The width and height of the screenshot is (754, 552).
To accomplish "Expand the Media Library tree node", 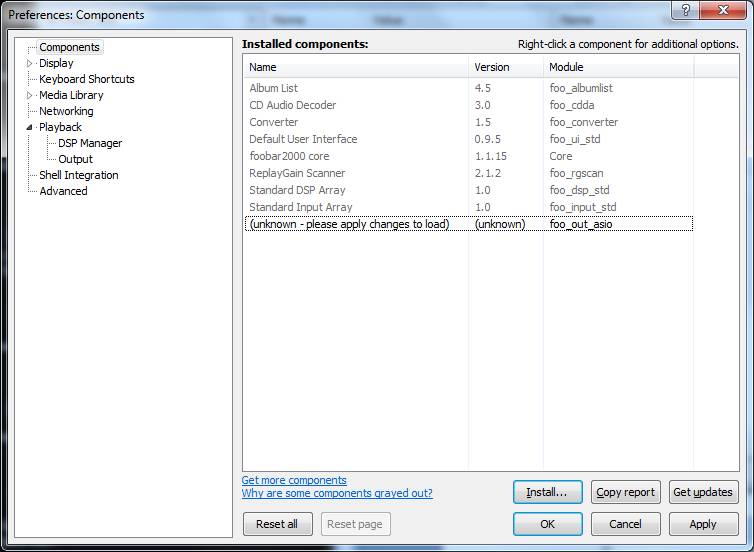I will click(x=29, y=95).
